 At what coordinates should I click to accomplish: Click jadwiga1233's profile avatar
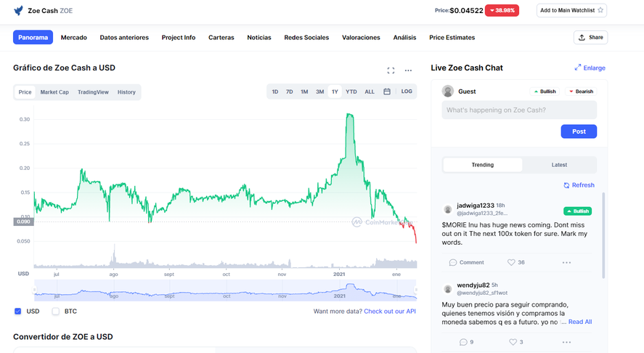(x=448, y=210)
